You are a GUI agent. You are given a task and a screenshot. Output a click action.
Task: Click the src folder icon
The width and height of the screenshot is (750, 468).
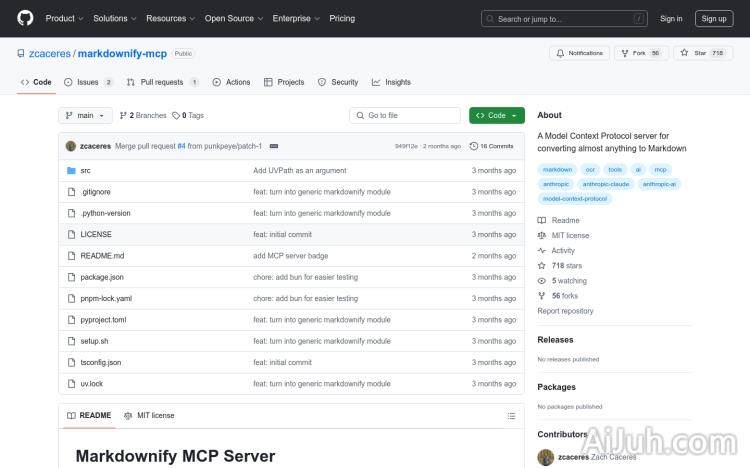(71, 171)
